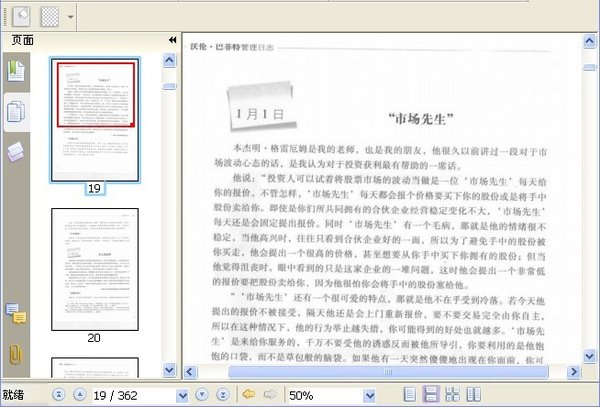This screenshot has height=407, width=600.
Task: Collapse the 页面 panel with double-arrow
Action: (173, 40)
